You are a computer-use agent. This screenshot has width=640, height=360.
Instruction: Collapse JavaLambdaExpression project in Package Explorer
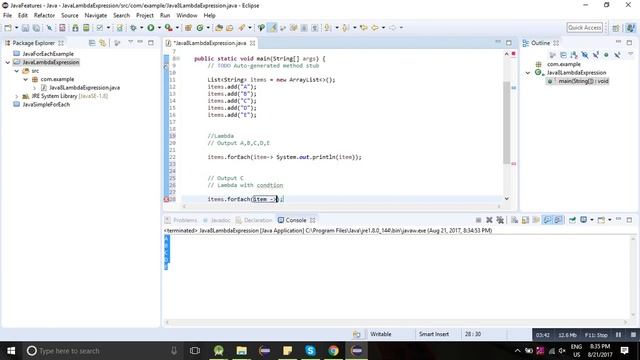(8, 62)
